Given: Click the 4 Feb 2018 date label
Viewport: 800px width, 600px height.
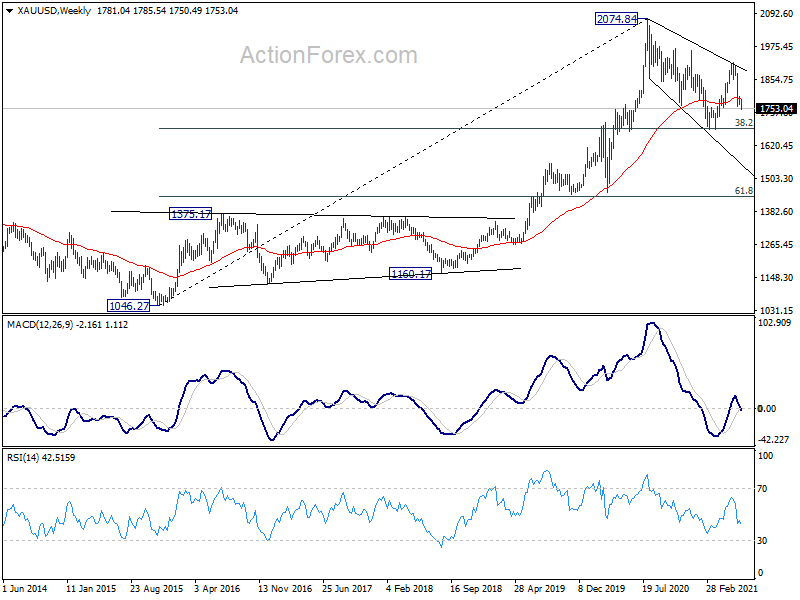Looking at the screenshot, I should [x=410, y=588].
